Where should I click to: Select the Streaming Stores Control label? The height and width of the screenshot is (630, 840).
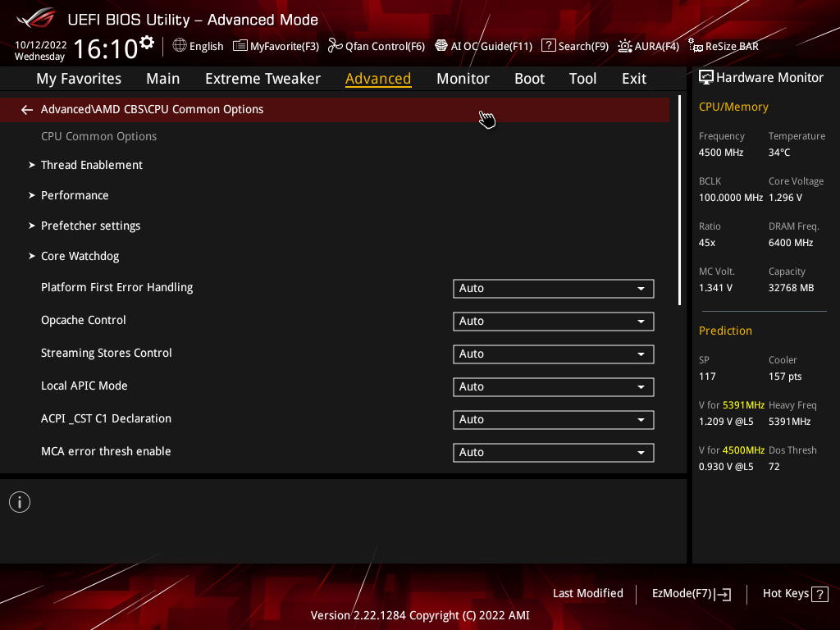coord(107,353)
